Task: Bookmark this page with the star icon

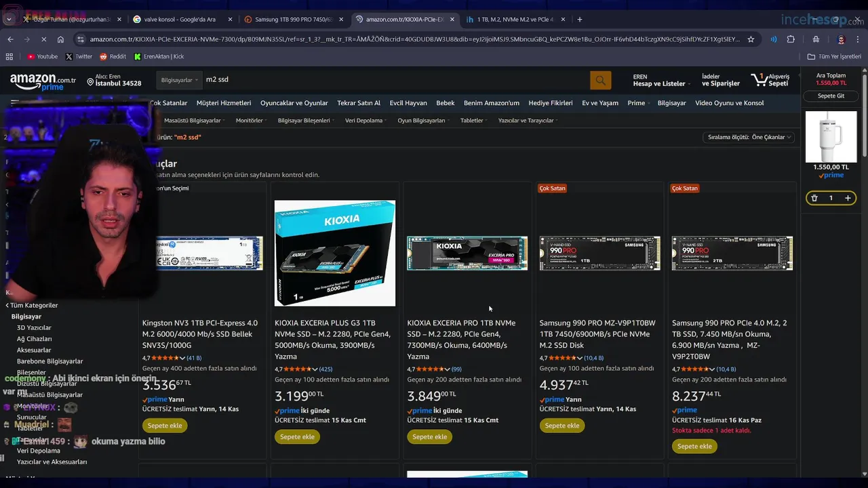Action: point(751,39)
